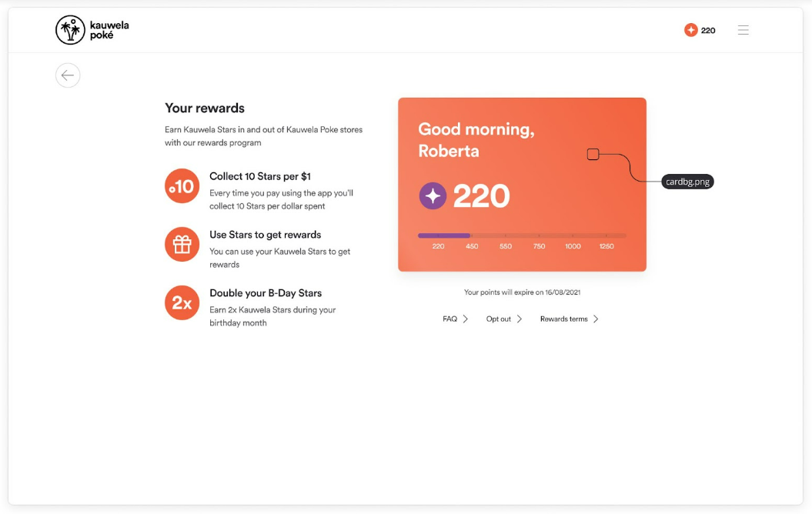Click the Collect 10 Stars per $1 heading
The width and height of the screenshot is (812, 514).
tap(259, 176)
